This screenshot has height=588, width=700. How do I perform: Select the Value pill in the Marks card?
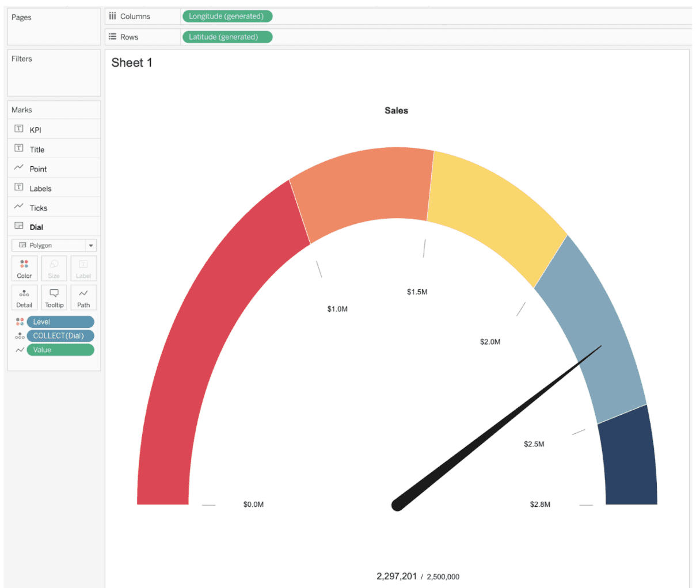pyautogui.click(x=60, y=349)
